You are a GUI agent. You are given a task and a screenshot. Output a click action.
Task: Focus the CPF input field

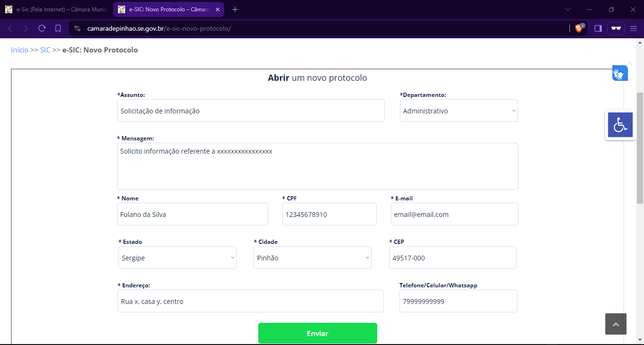point(329,215)
